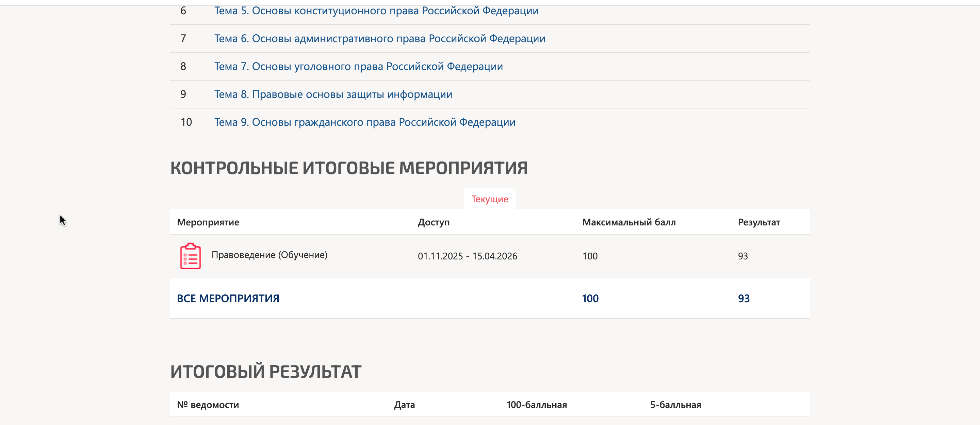Click the 100-балльная column header
The width and height of the screenshot is (980, 425).
(x=536, y=405)
